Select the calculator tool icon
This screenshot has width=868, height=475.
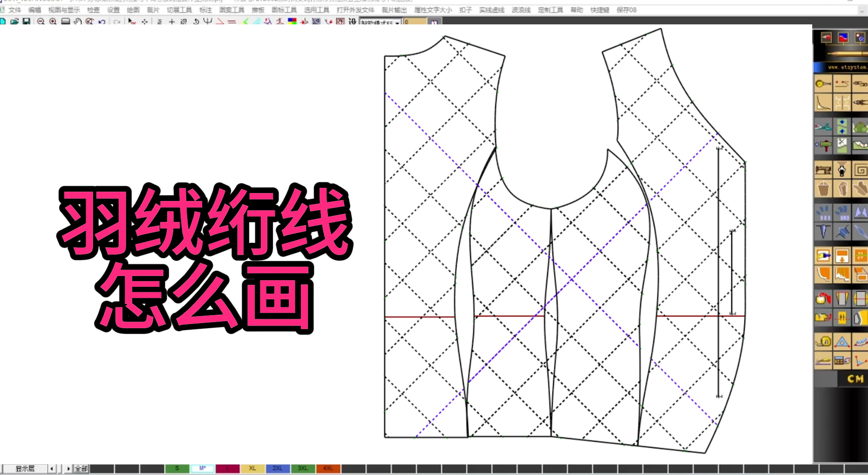pyautogui.click(x=842, y=360)
